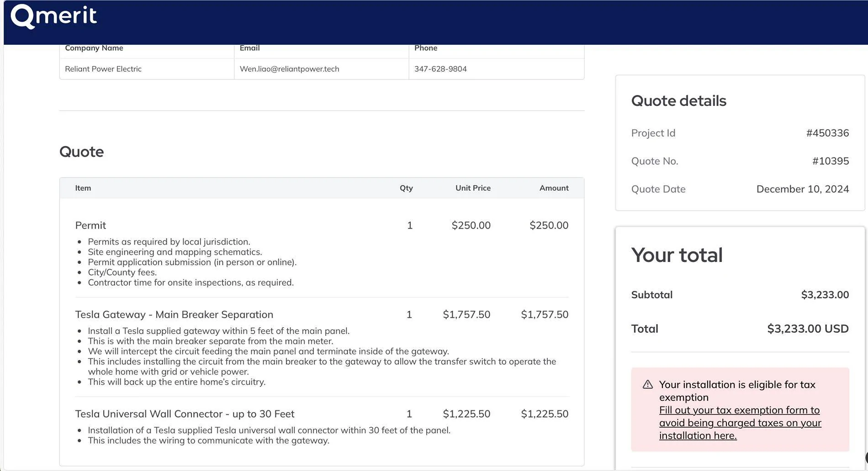Select the Wall Connector amount $1,225.50
The width and height of the screenshot is (868, 471).
(545, 414)
